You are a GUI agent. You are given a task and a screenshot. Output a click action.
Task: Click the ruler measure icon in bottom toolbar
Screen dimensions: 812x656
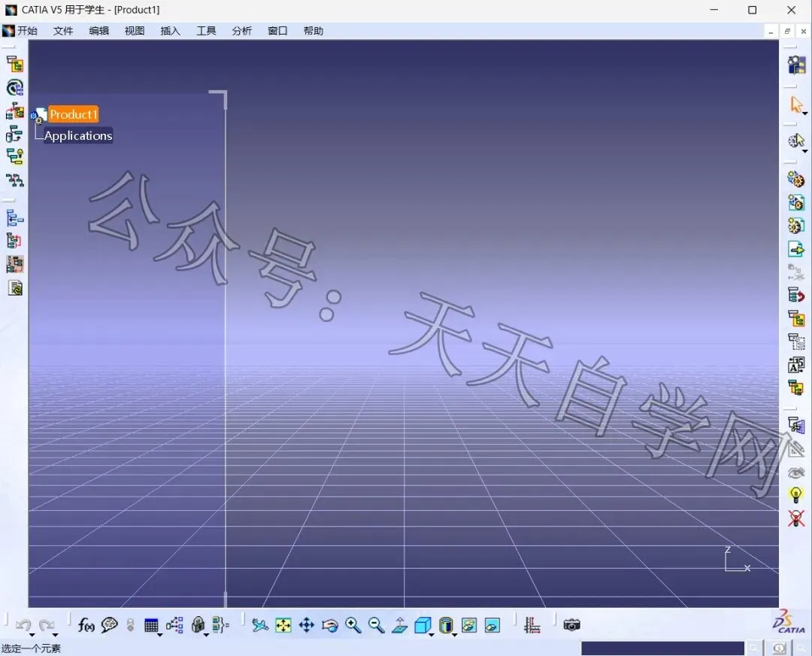532,625
